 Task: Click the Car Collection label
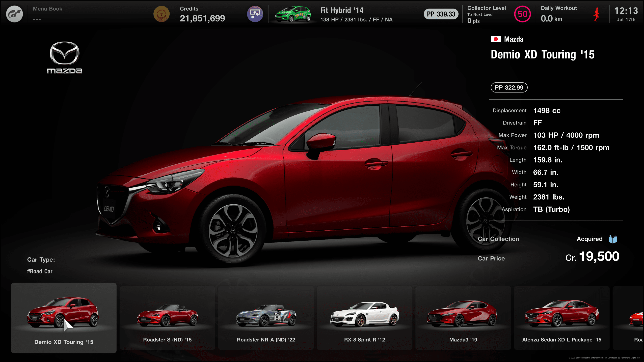[x=498, y=239]
